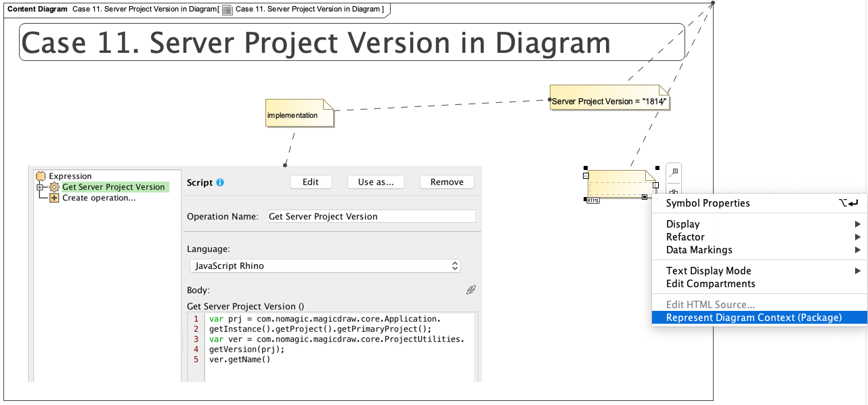
Task: Click the diagram icon in the header tab
Action: pyautogui.click(x=227, y=9)
